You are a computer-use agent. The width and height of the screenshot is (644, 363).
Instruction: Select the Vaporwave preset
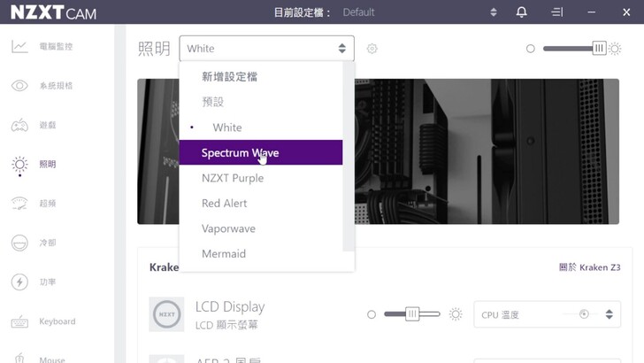point(261,228)
